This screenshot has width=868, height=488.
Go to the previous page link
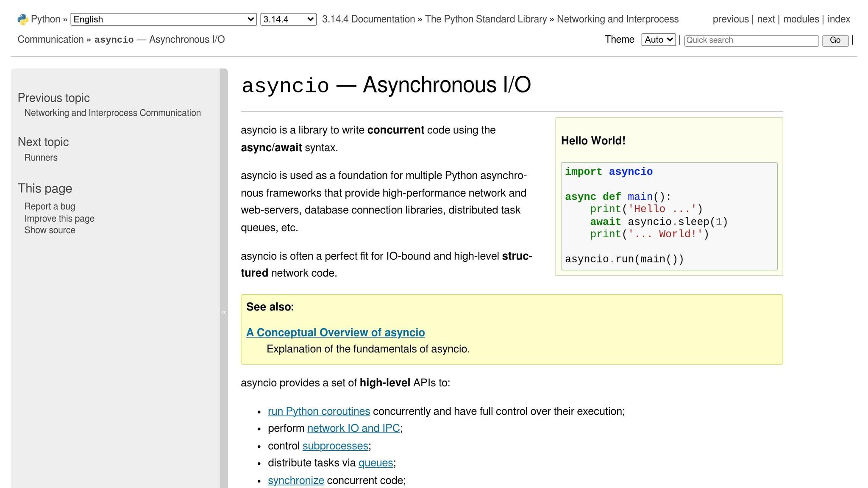[731, 19]
